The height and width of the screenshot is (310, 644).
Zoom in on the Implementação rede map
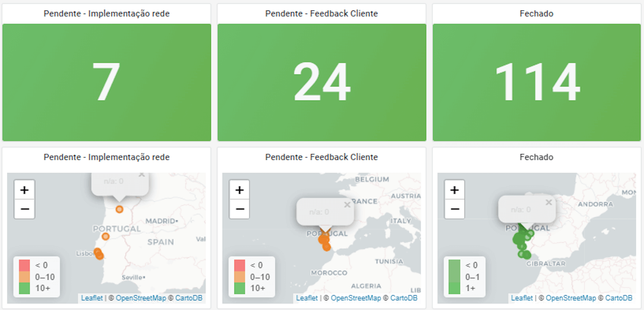coord(25,190)
